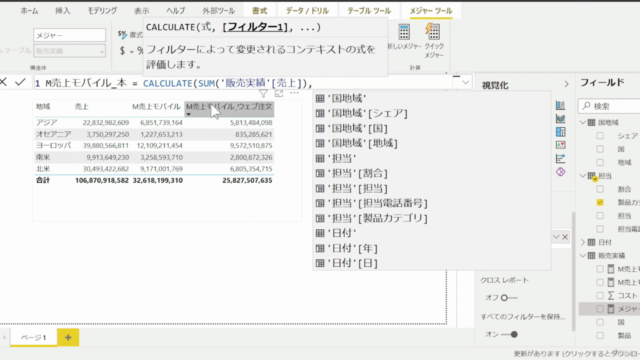Check the 割合 field checkbox

(600, 189)
